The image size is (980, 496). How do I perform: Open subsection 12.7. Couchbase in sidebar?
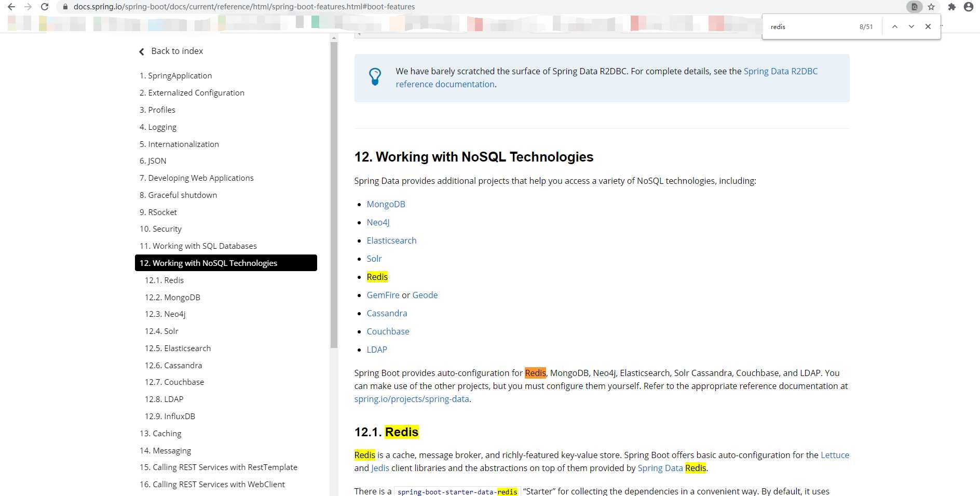174,382
